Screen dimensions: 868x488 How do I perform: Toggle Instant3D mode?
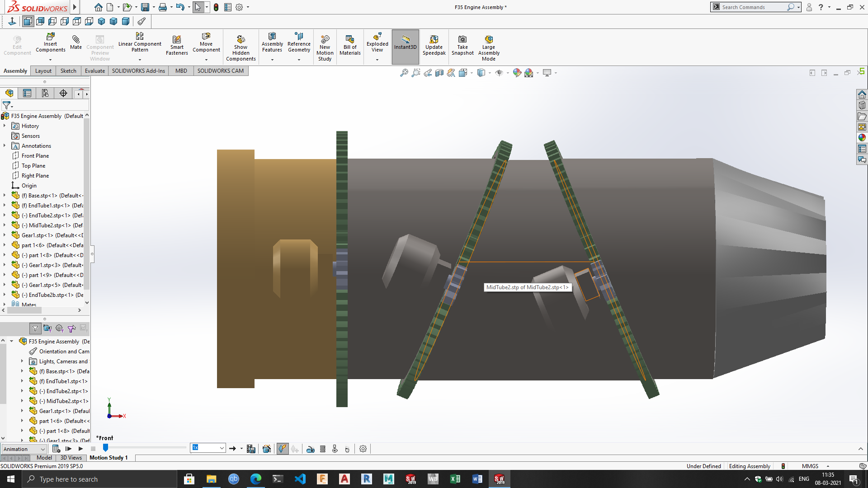405,47
